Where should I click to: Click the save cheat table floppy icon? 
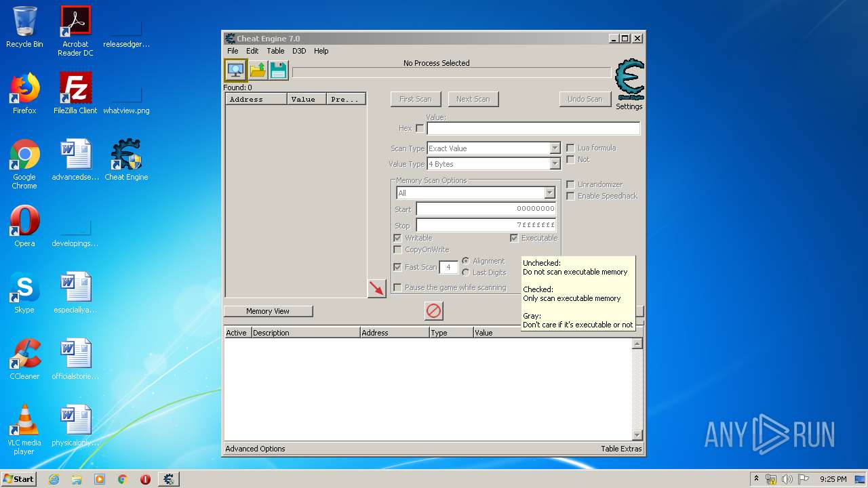(x=278, y=70)
